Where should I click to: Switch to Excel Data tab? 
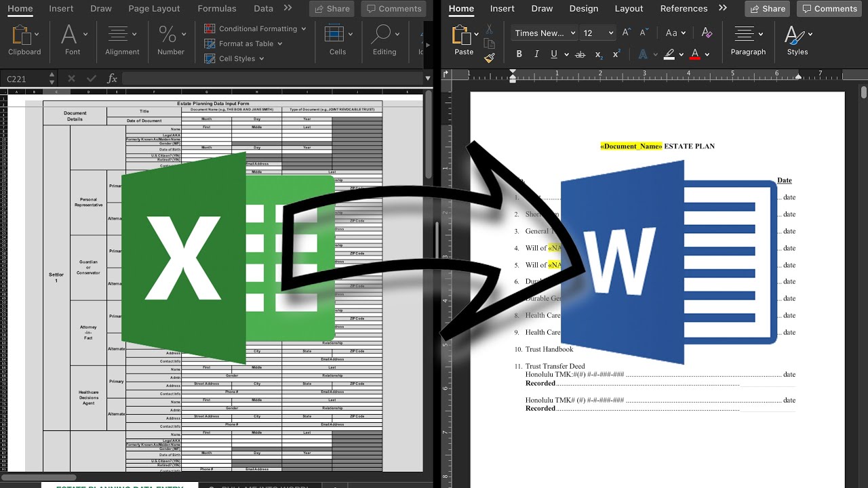[x=263, y=9]
